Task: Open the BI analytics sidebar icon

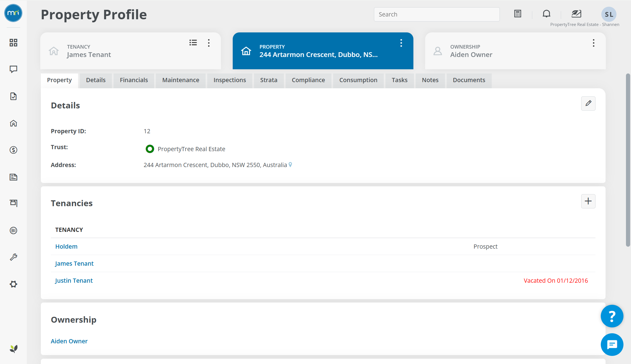Action: tap(13, 230)
